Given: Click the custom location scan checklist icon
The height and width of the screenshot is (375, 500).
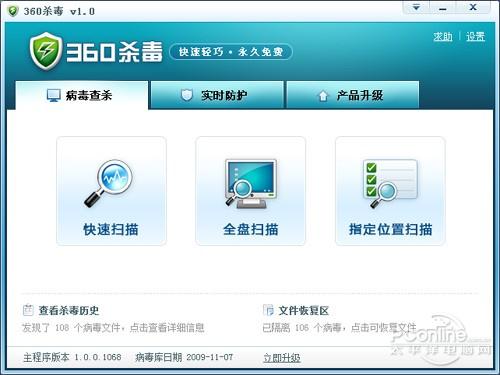Looking at the screenshot, I should click(390, 184).
